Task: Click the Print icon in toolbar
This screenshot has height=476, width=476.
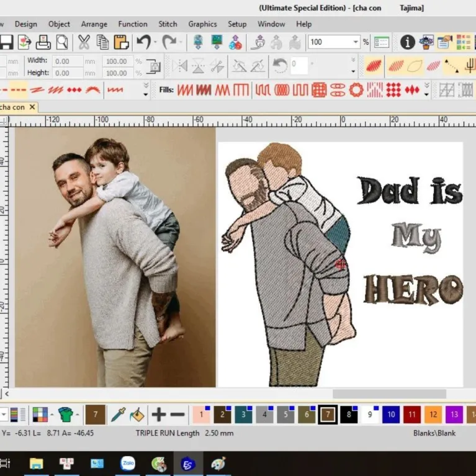Action: pyautogui.click(x=43, y=42)
